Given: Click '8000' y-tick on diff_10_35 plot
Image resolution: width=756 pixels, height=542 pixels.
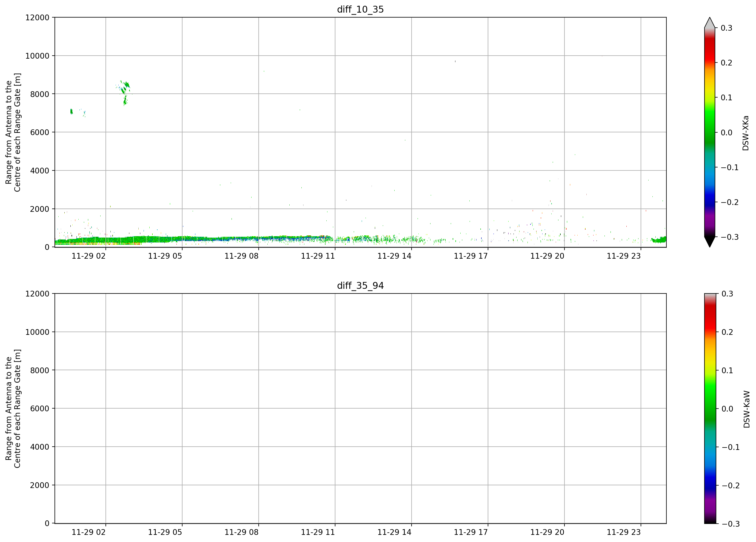Looking at the screenshot, I should tap(40, 94).
